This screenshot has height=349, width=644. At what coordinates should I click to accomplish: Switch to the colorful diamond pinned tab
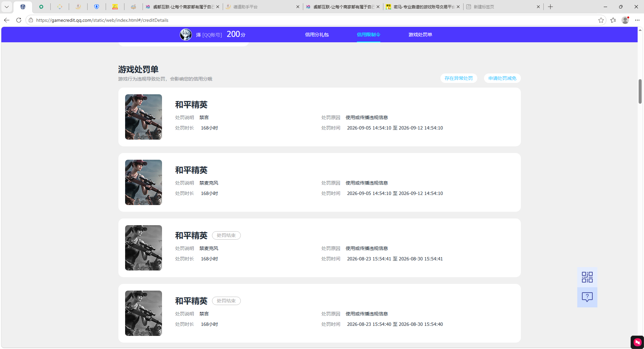(x=60, y=7)
